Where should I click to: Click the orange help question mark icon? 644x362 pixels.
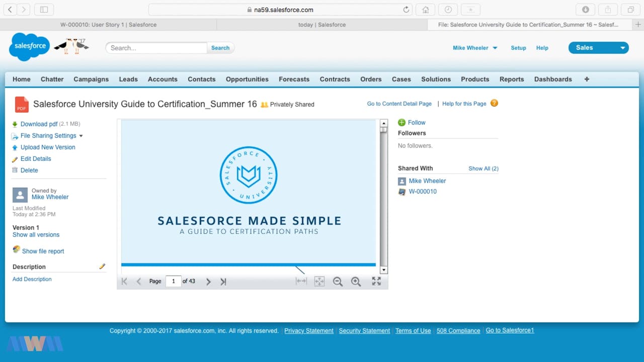(494, 103)
